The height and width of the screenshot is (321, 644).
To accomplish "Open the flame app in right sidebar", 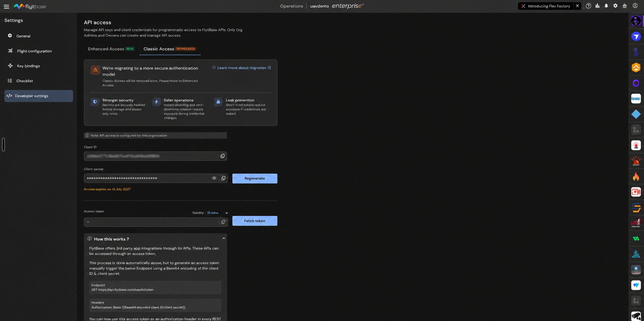I will (636, 176).
